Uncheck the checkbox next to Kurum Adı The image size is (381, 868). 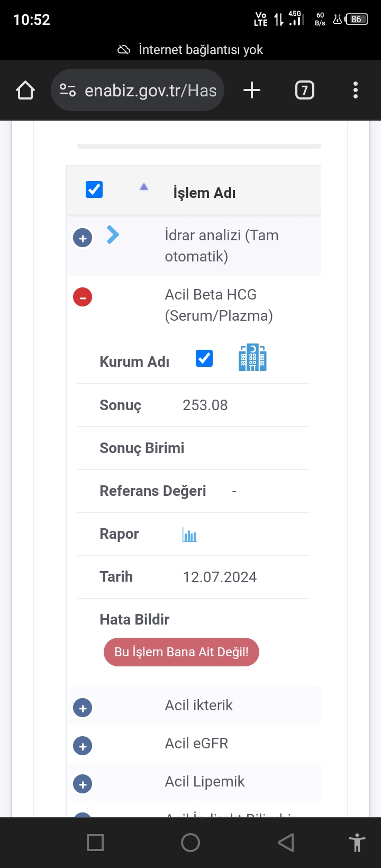click(x=204, y=358)
